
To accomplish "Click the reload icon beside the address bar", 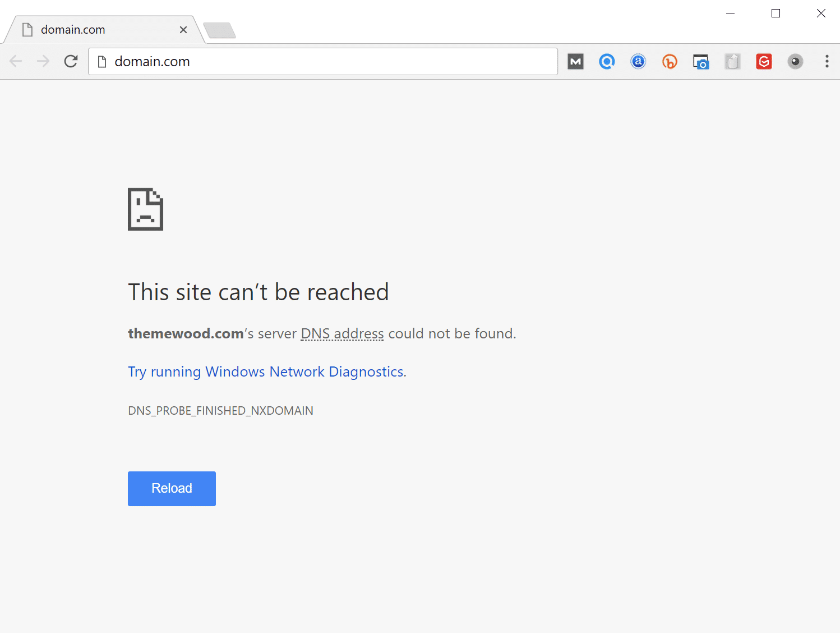I will pyautogui.click(x=71, y=61).
